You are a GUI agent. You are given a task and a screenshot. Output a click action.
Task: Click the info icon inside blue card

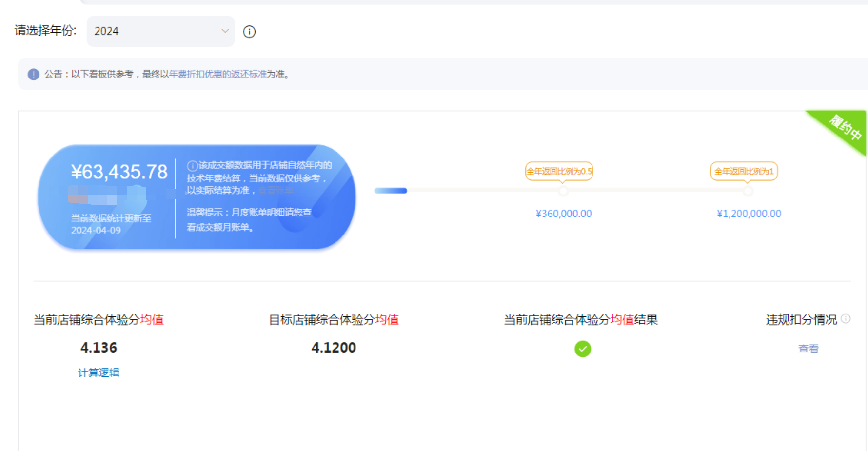coord(192,166)
